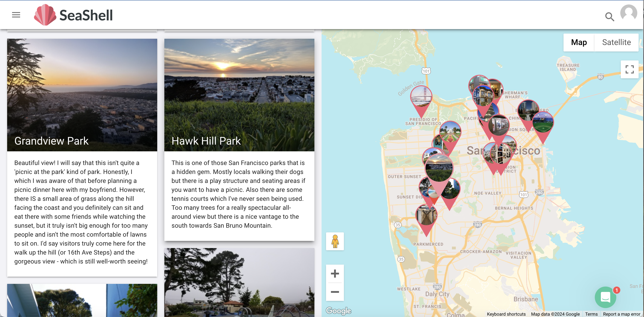The width and height of the screenshot is (644, 317).
Task: Click the zoom out minus icon
Action: pyautogui.click(x=335, y=292)
